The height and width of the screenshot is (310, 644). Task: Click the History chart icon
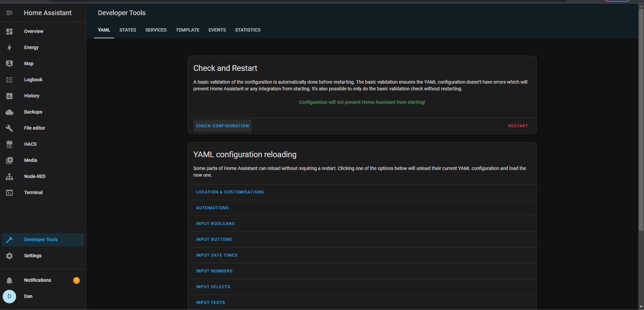pyautogui.click(x=9, y=96)
